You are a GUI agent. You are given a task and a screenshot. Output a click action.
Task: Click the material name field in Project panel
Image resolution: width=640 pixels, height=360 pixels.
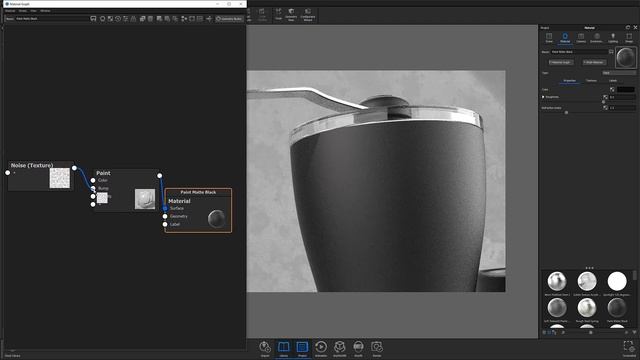pos(579,52)
